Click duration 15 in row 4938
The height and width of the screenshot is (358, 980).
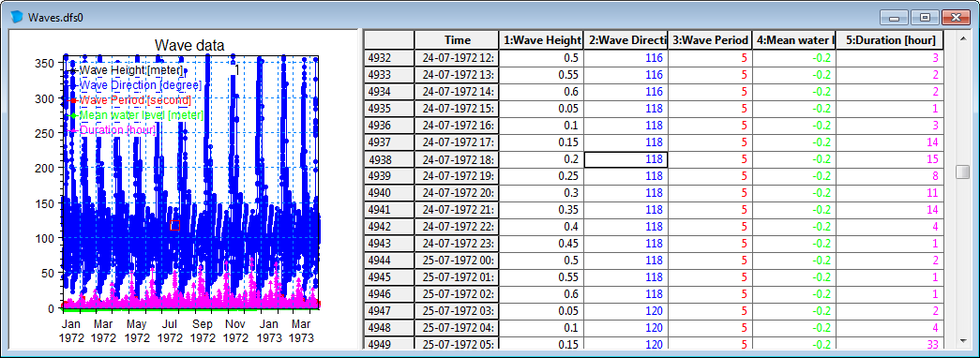tap(889, 159)
